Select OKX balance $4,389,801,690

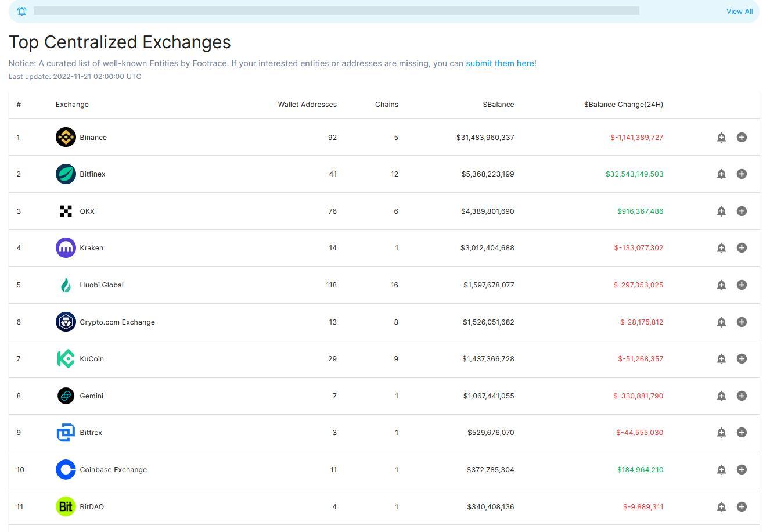pyautogui.click(x=488, y=211)
